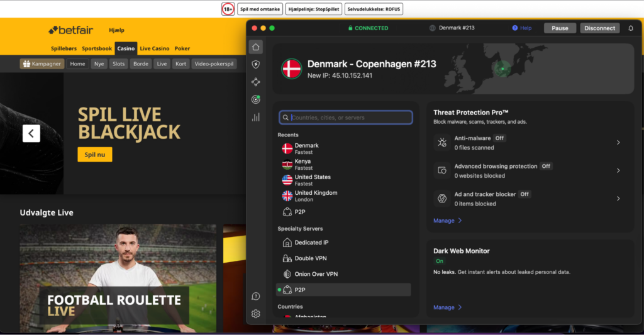Image resolution: width=644 pixels, height=335 pixels.
Task: Select Denmark Fastest in Recents
Action: tap(343, 148)
